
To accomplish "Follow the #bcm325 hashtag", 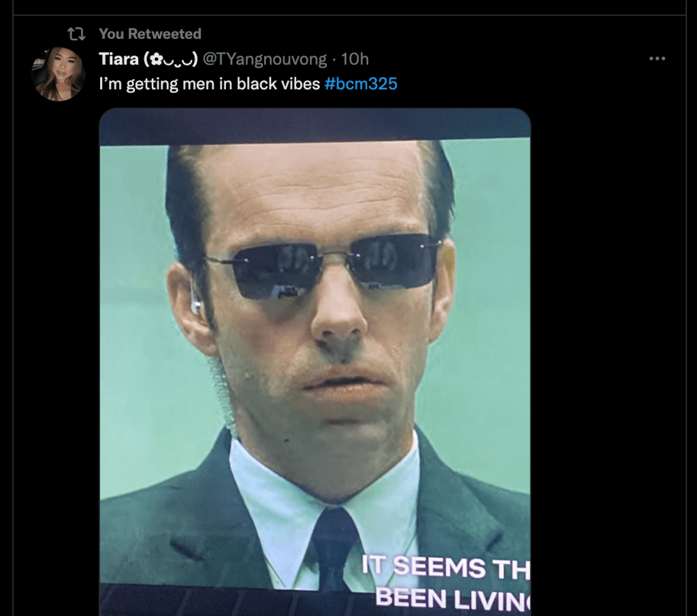I will click(361, 84).
